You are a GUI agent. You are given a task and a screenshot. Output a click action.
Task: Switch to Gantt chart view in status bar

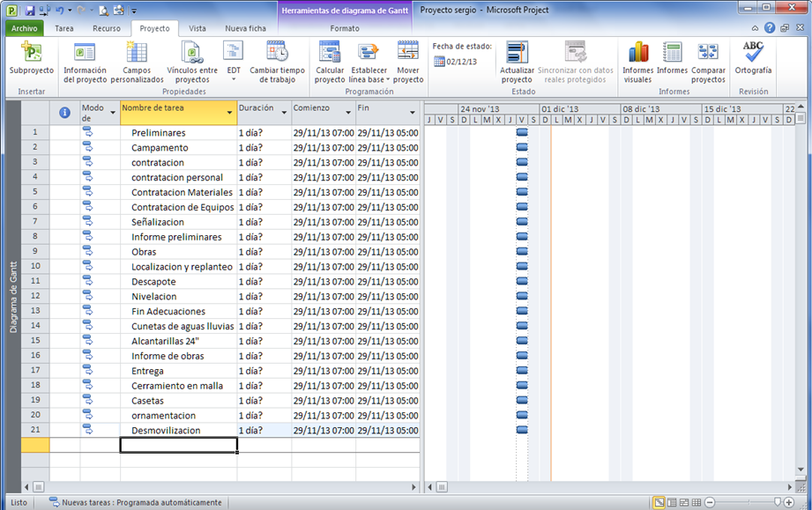(x=659, y=502)
